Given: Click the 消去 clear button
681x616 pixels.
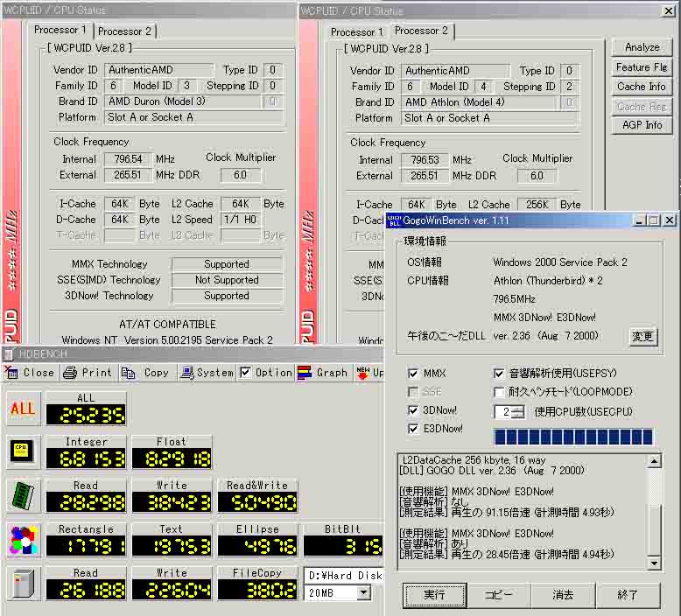Looking at the screenshot, I should 563,595.
